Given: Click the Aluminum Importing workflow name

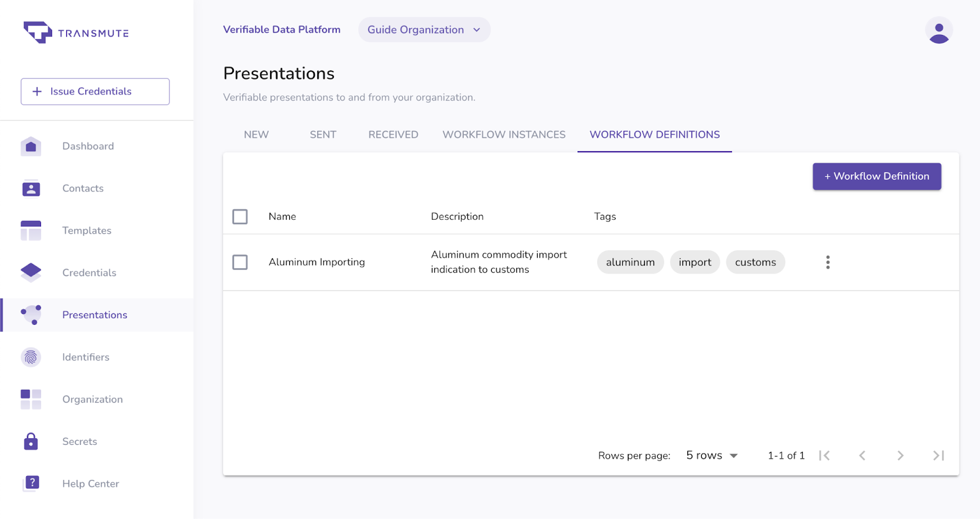Looking at the screenshot, I should point(317,262).
